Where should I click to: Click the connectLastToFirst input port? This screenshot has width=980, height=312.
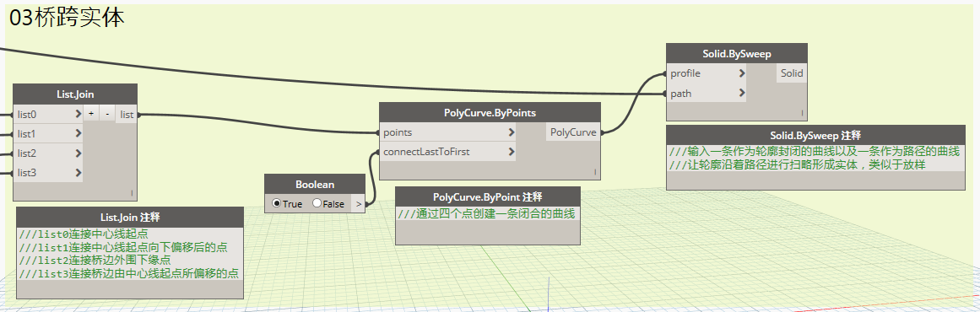click(447, 152)
